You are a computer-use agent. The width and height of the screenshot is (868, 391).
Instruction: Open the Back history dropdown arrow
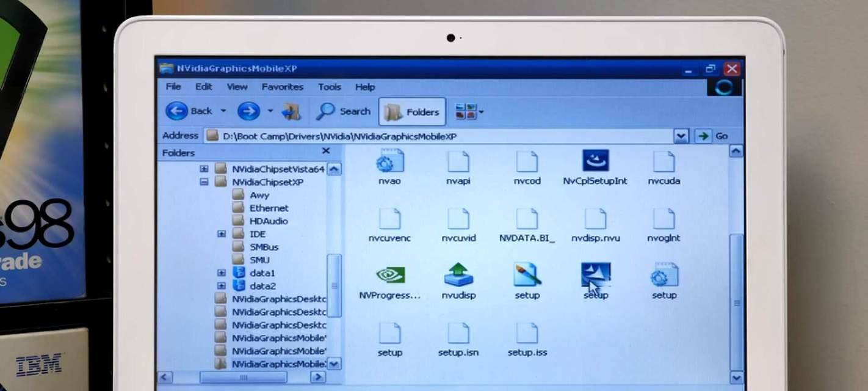(x=223, y=111)
